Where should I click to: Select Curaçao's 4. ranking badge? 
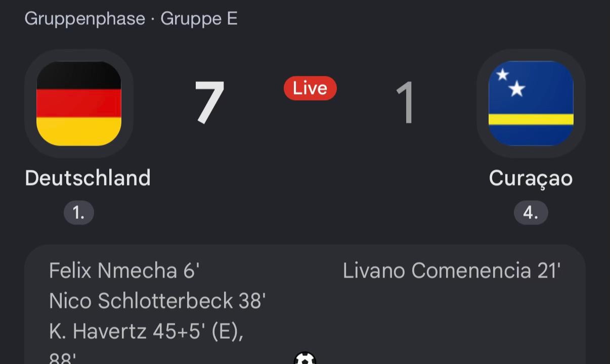pyautogui.click(x=531, y=213)
